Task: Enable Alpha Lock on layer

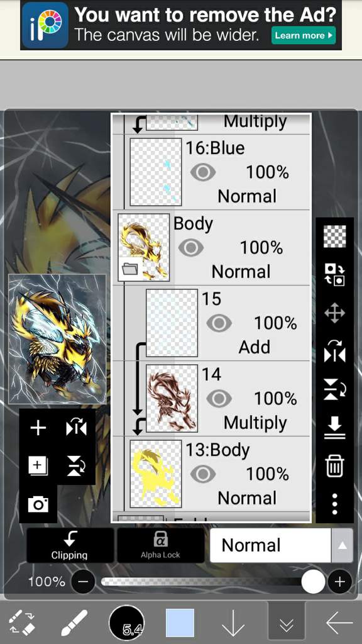Action: pos(160,545)
